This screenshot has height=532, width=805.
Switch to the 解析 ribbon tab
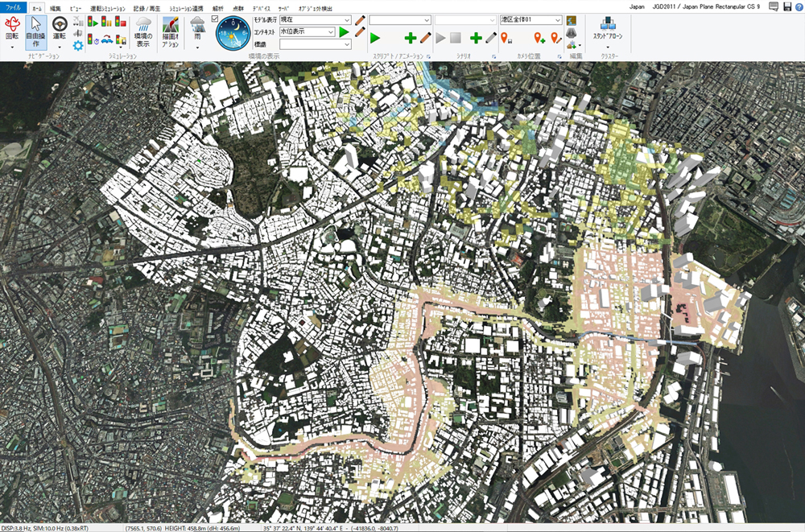pos(217,7)
